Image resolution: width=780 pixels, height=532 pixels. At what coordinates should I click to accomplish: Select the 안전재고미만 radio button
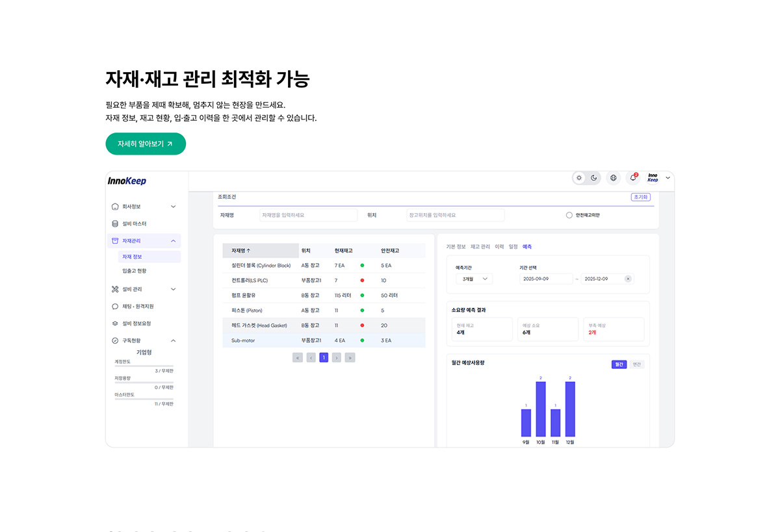tap(569, 215)
